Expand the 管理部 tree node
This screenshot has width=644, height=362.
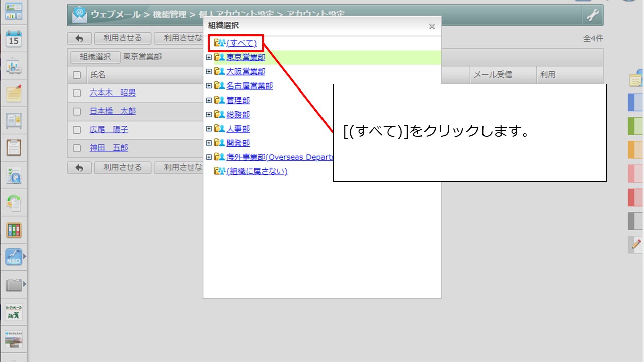tap(209, 100)
